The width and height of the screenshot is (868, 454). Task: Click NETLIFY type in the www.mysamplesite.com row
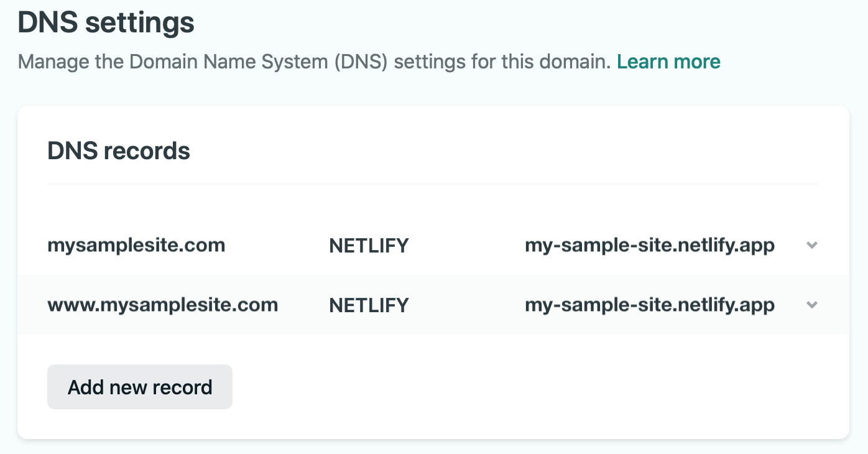click(x=369, y=305)
